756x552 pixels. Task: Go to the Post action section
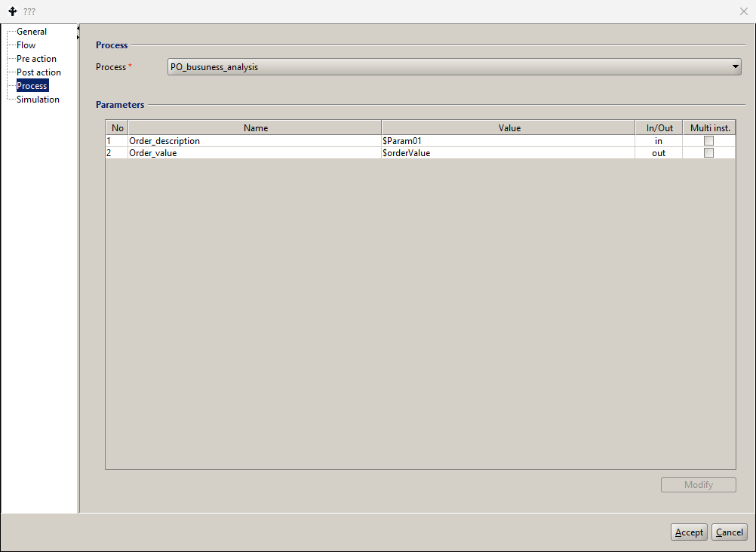tap(38, 72)
